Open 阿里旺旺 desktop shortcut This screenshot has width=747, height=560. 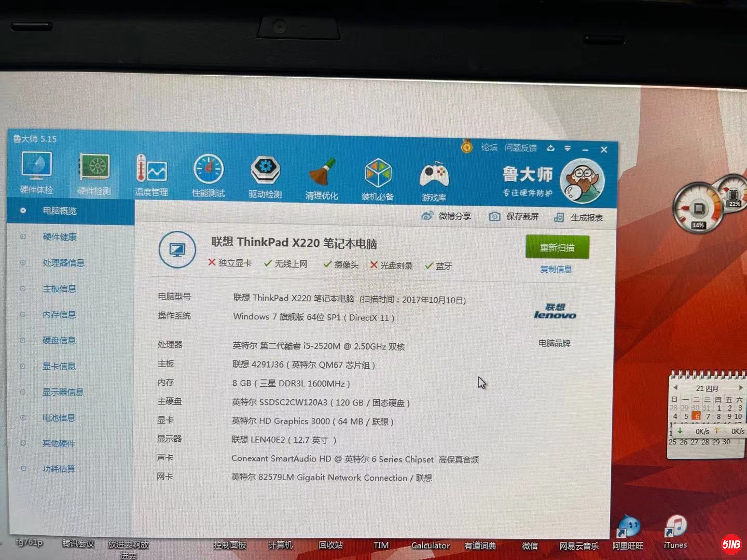tap(628, 533)
